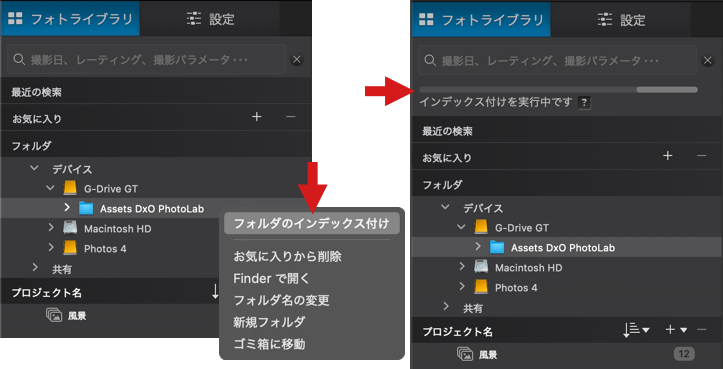Image resolution: width=723 pixels, height=369 pixels.
Task: Select G-Drive GT label in right panel
Action: (x=522, y=227)
